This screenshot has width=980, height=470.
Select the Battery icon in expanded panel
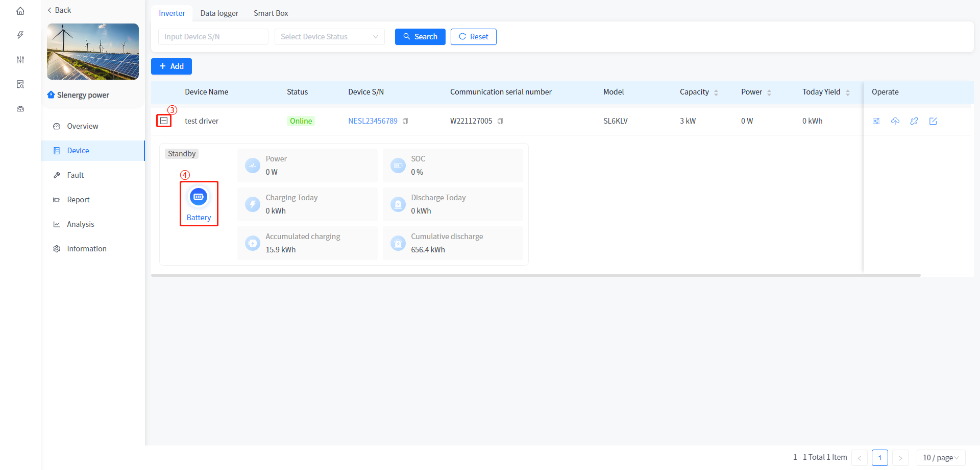(199, 197)
